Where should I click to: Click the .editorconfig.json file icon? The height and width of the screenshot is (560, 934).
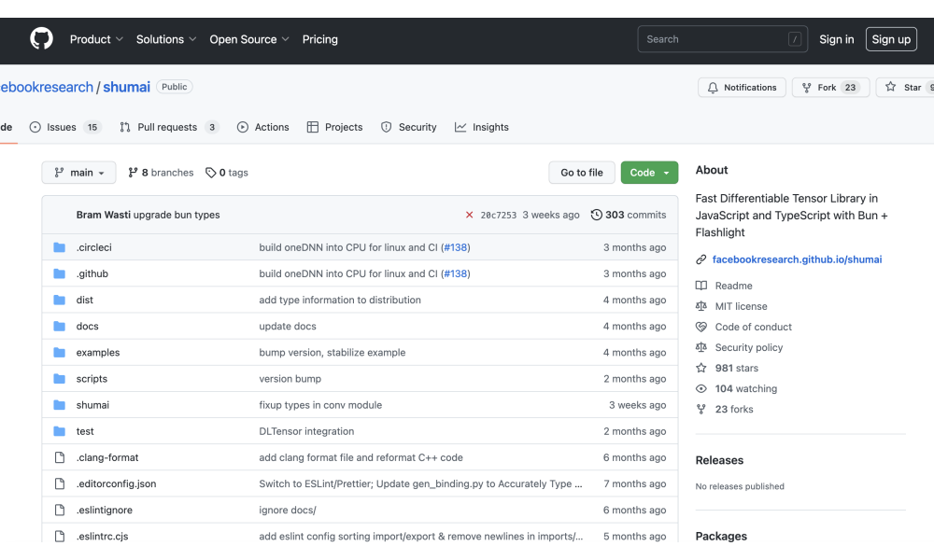click(60, 483)
